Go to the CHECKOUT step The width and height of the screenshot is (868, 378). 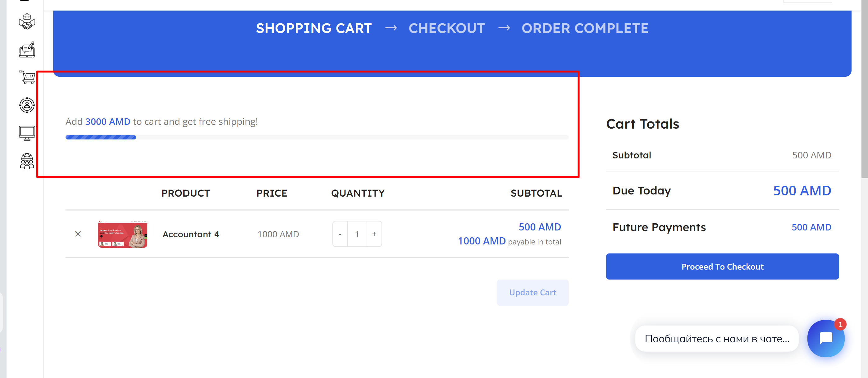pos(447,28)
